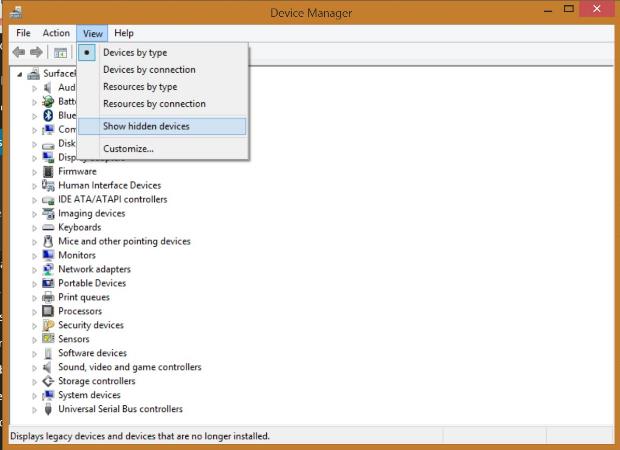Expand the Monitors category

point(34,256)
